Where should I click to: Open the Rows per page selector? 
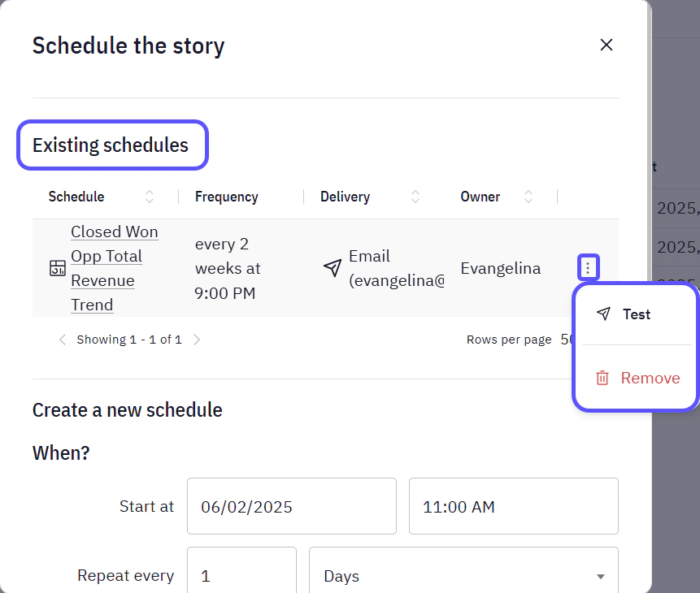click(568, 340)
